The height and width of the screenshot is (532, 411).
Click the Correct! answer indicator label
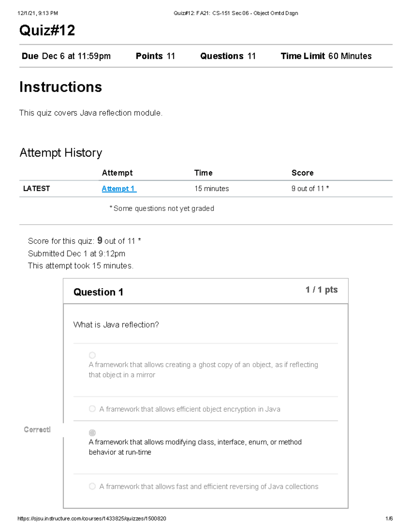37,430
